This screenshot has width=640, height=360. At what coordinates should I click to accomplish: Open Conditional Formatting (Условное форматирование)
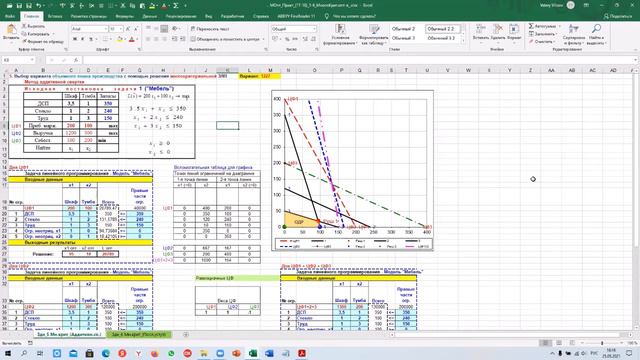(x=340, y=34)
